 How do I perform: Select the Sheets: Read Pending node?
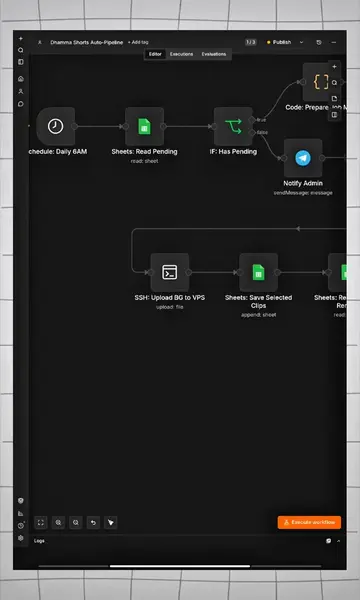pyautogui.click(x=144, y=126)
